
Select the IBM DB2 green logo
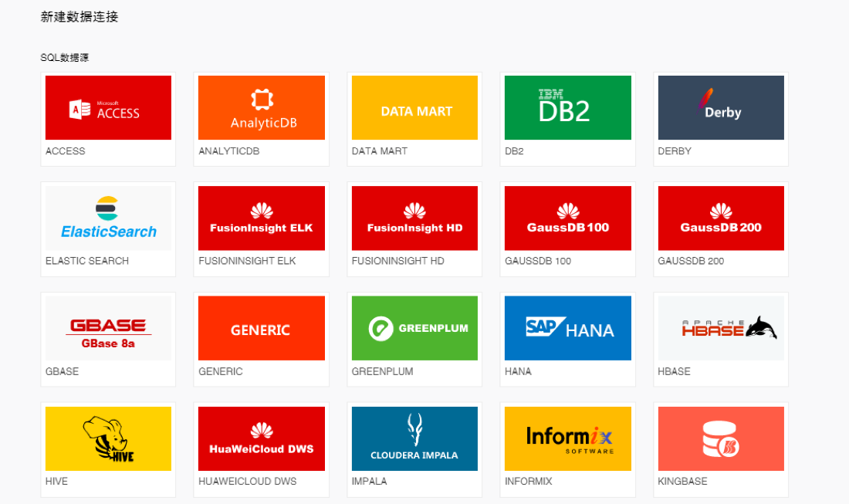(568, 108)
